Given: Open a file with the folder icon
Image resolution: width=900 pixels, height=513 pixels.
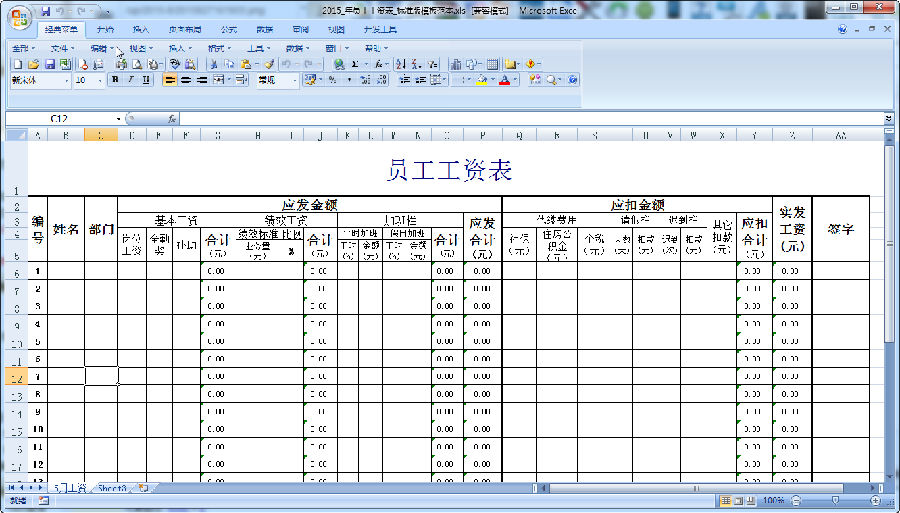Looking at the screenshot, I should pyautogui.click(x=34, y=64).
